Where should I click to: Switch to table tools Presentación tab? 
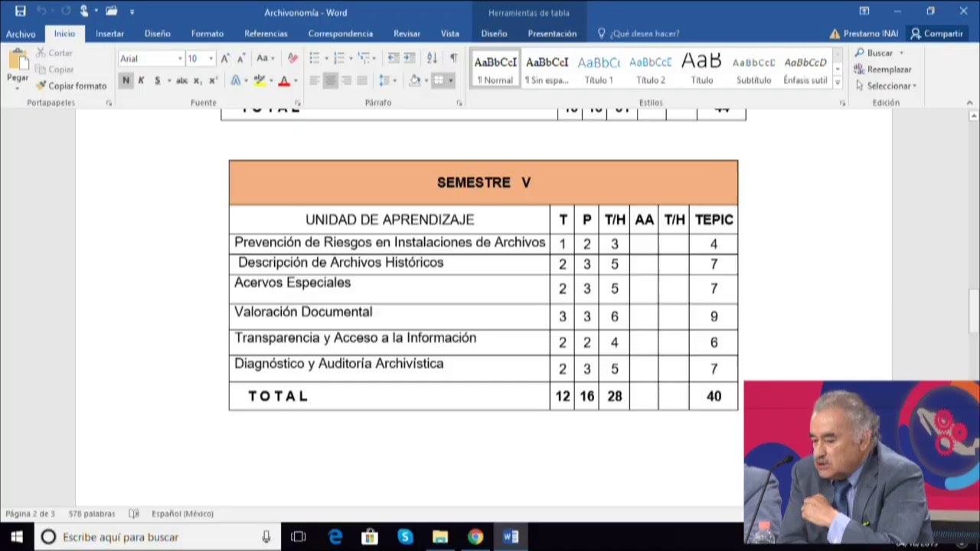tap(552, 34)
